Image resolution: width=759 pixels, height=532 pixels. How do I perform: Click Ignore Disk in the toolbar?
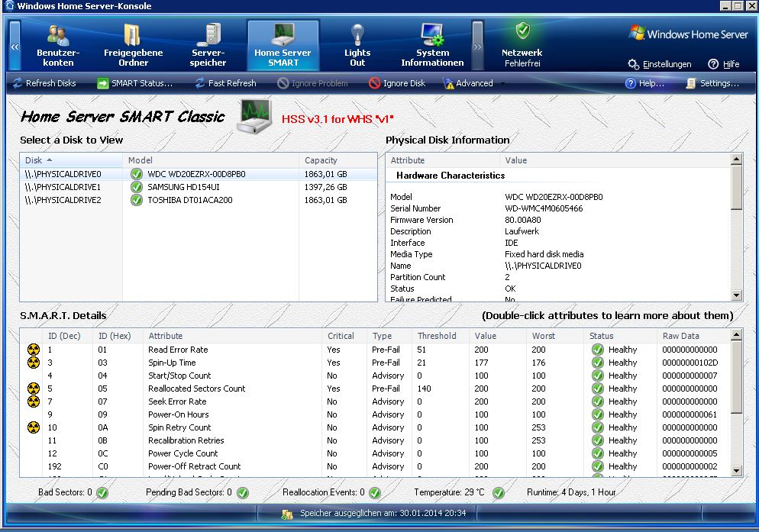point(397,83)
